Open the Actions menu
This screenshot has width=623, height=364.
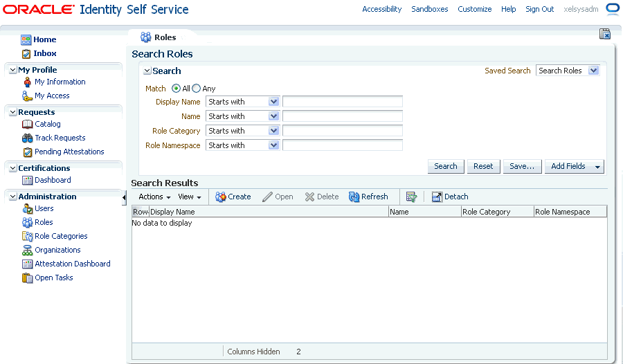tap(154, 197)
